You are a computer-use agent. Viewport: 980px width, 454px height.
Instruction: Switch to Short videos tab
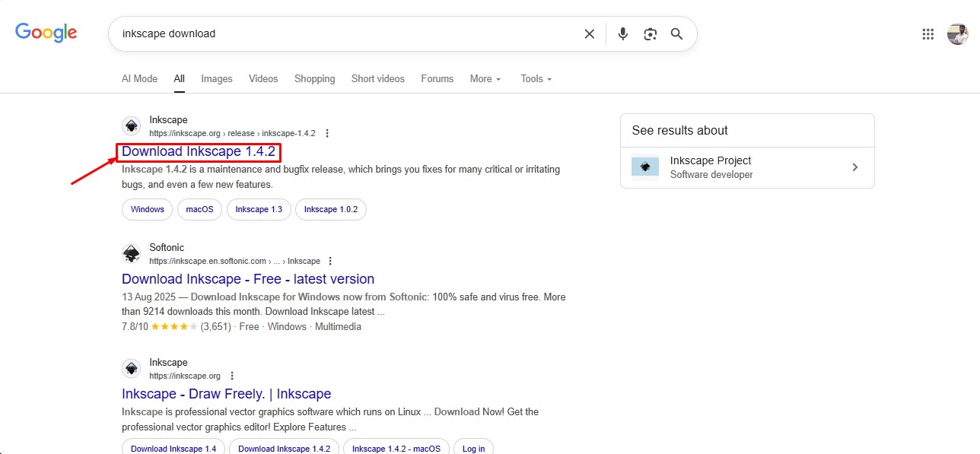378,78
